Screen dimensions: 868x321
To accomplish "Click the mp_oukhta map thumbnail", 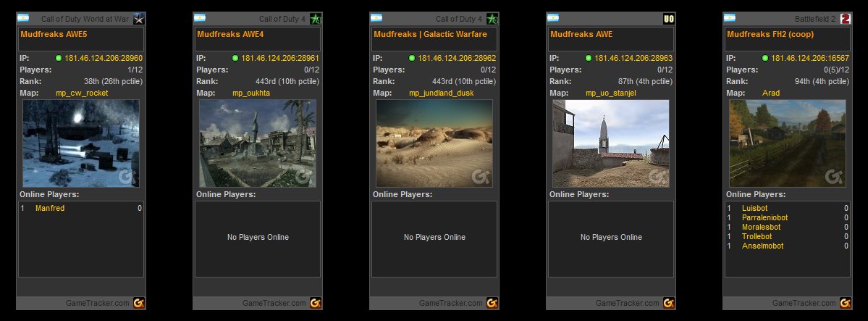I will coord(258,143).
